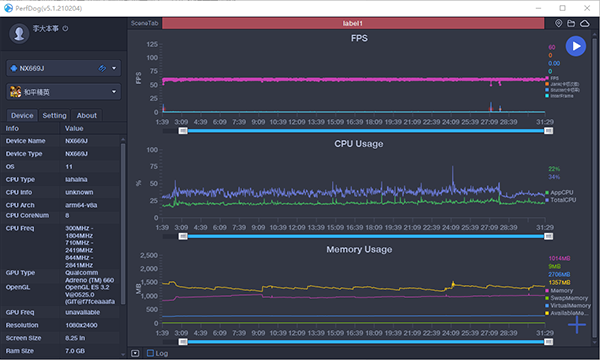
Task: Click the logout icon next to username
Action: click(65, 28)
